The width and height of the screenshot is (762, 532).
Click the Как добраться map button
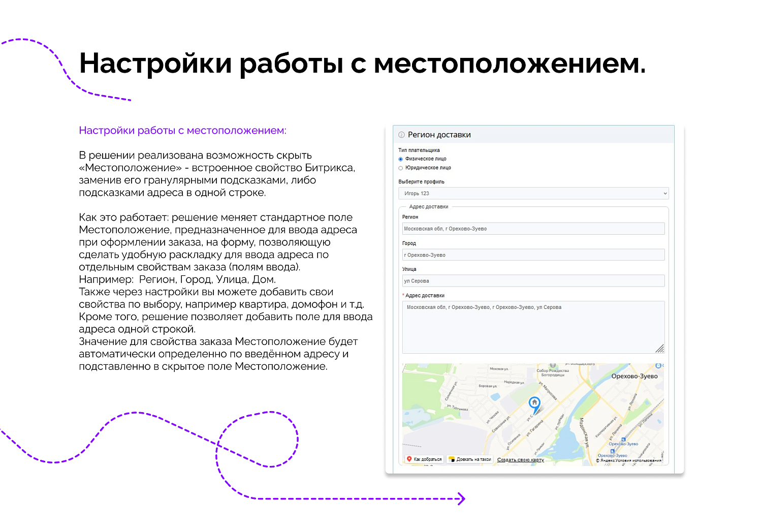(x=425, y=459)
